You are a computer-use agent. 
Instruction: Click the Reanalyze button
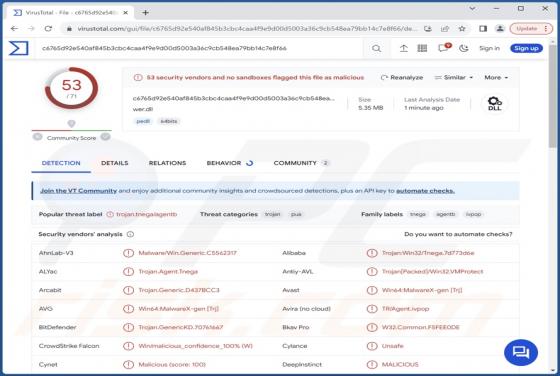402,77
